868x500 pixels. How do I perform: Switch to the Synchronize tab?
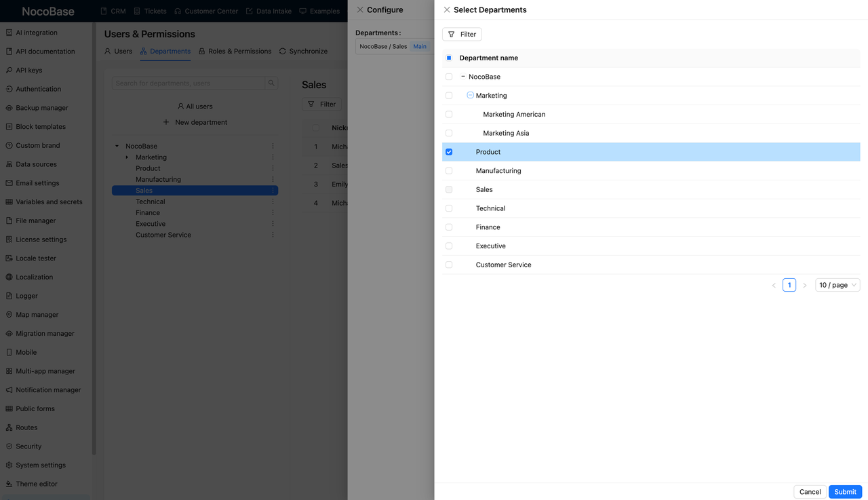[x=303, y=52]
